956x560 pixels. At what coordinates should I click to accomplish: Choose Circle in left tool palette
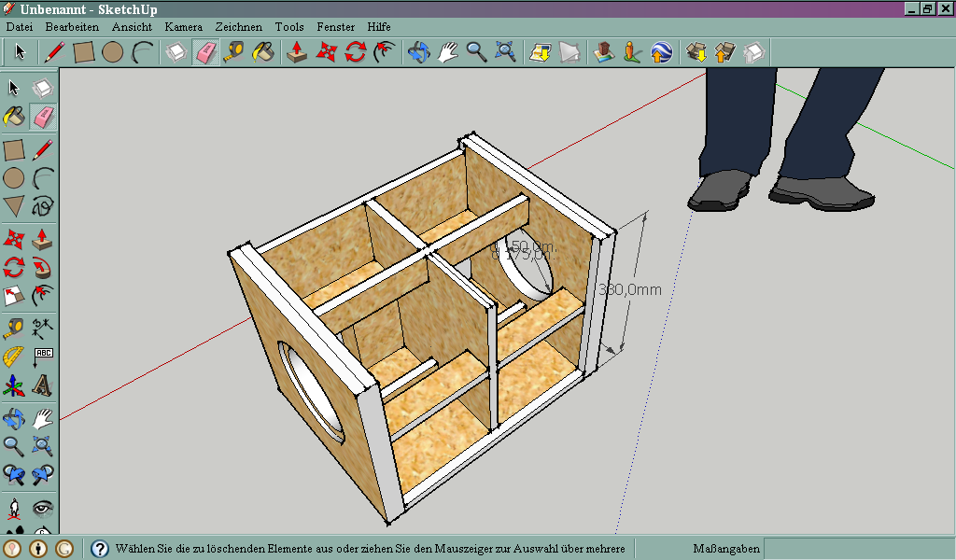pyautogui.click(x=14, y=178)
